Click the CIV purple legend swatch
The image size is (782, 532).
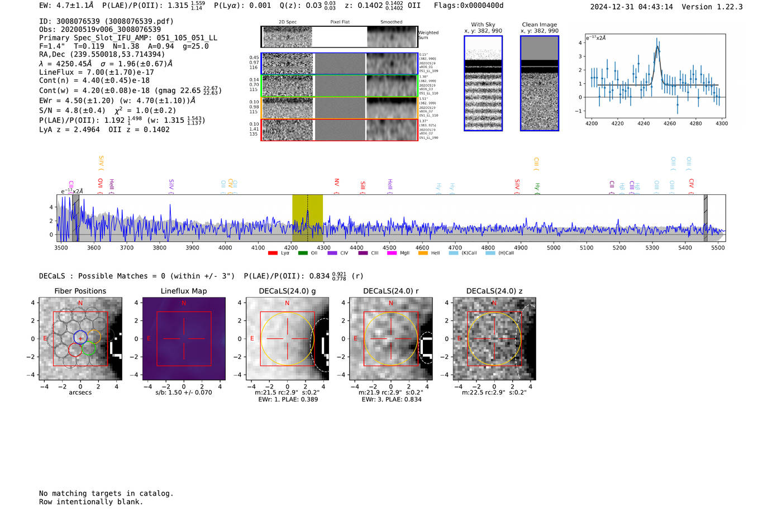pos(332,253)
